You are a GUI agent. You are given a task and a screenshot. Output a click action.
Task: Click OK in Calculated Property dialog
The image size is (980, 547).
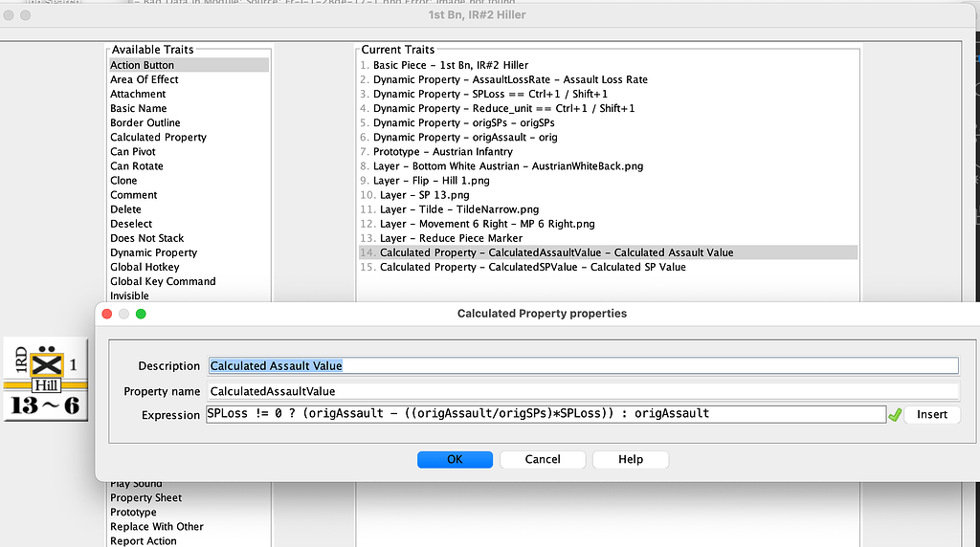[x=455, y=459]
